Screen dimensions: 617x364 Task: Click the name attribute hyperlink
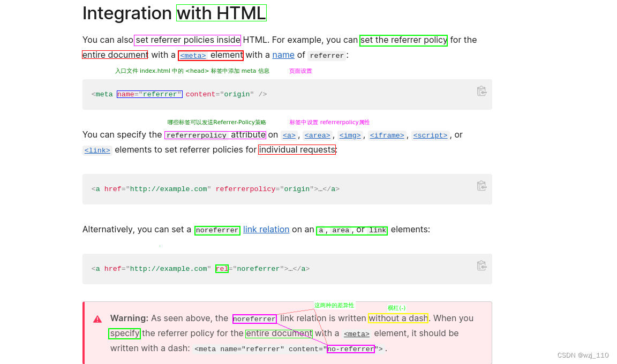tap(283, 55)
